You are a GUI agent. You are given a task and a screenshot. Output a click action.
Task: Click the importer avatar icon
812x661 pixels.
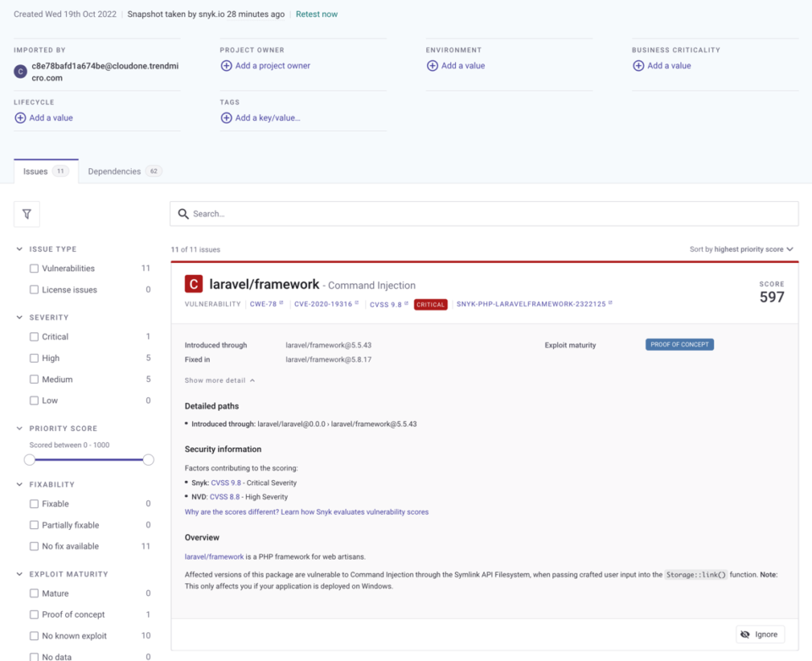point(20,72)
